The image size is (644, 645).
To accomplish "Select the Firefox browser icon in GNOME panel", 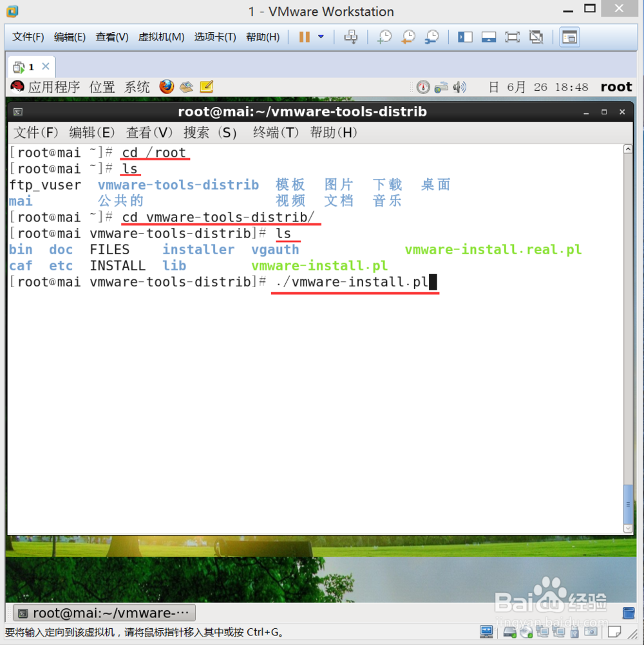I will (167, 87).
